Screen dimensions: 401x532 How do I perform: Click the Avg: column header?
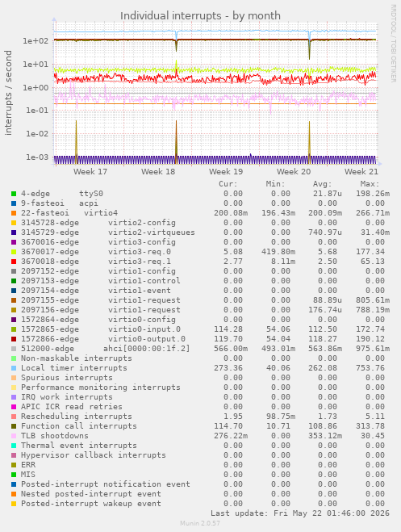click(x=323, y=184)
